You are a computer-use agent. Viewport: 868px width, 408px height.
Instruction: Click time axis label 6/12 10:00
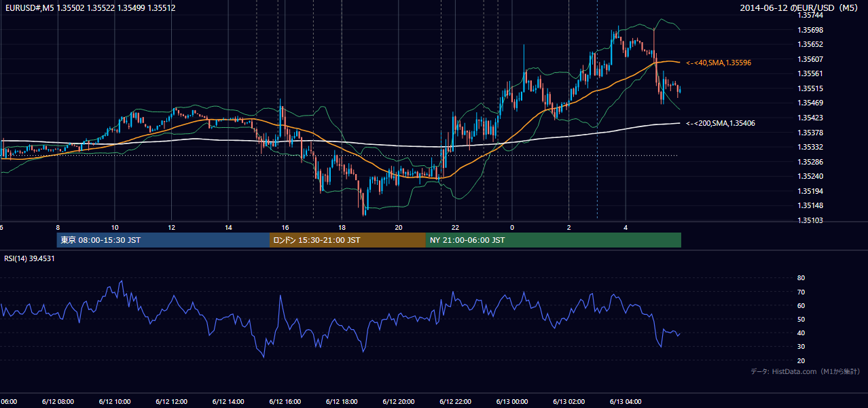(115, 402)
